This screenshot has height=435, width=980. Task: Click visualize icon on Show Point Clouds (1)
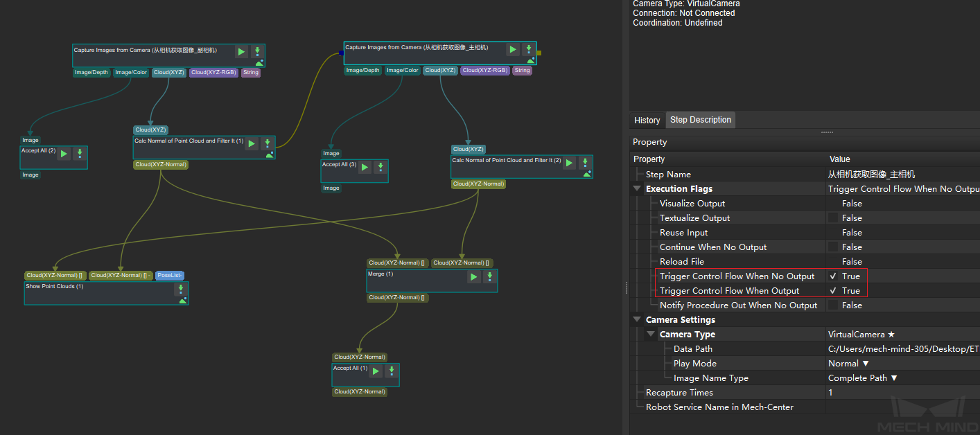[x=182, y=300]
